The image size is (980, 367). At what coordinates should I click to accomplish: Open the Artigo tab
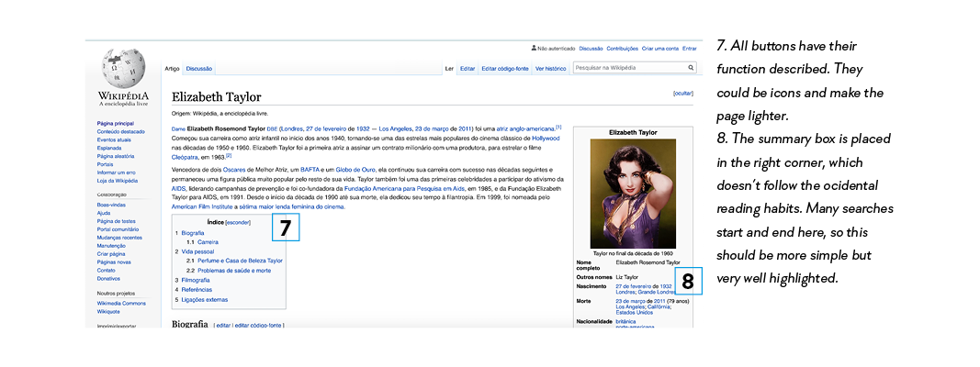(172, 69)
